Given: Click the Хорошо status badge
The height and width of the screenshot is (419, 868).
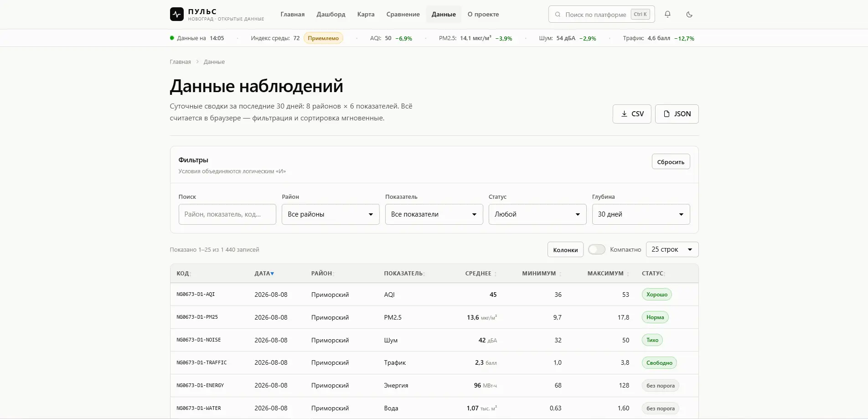Looking at the screenshot, I should [657, 295].
